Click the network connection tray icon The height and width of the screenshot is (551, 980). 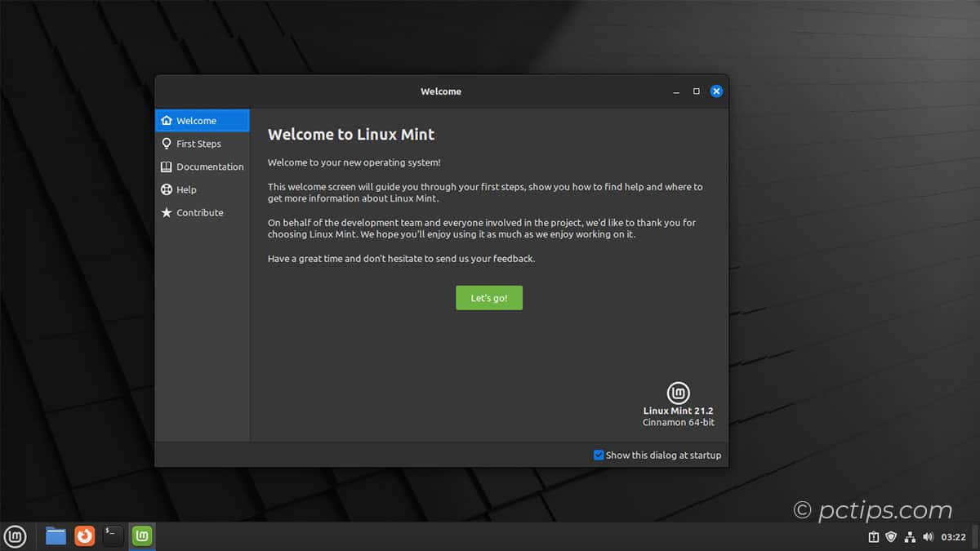tap(910, 537)
